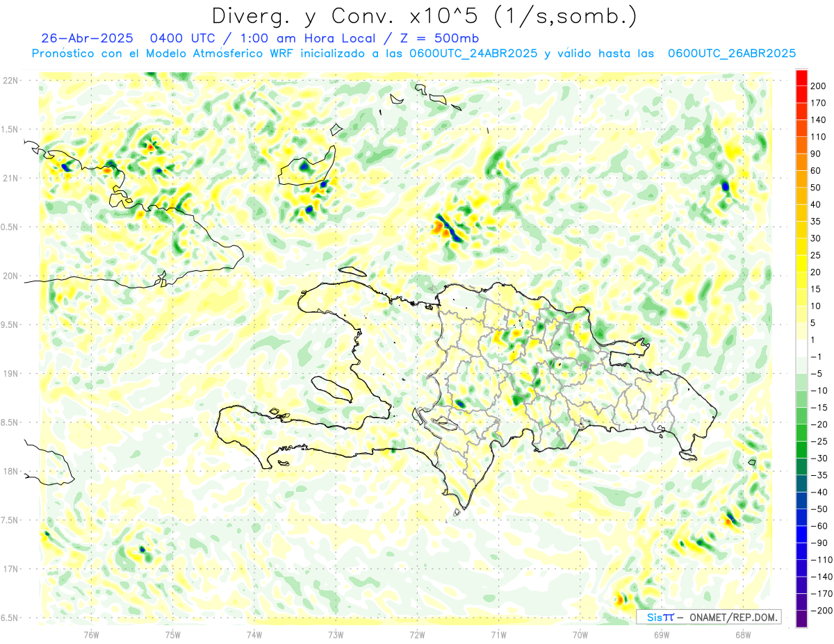Click the color bar segment between 60 and 50
This screenshot has width=834, height=644.
[801, 179]
